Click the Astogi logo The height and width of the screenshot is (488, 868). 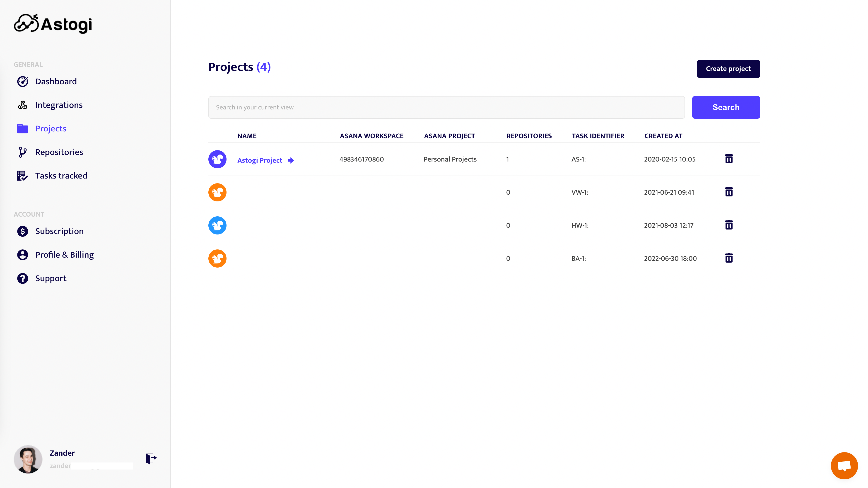53,24
